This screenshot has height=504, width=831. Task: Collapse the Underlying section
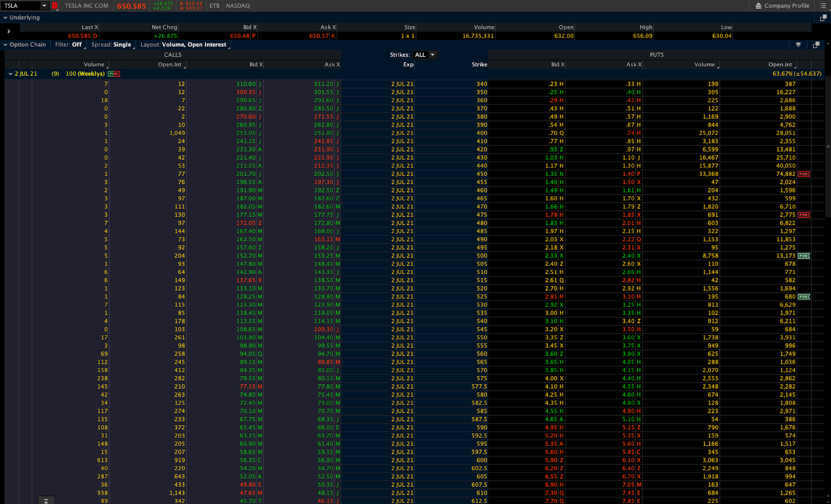pos(5,18)
